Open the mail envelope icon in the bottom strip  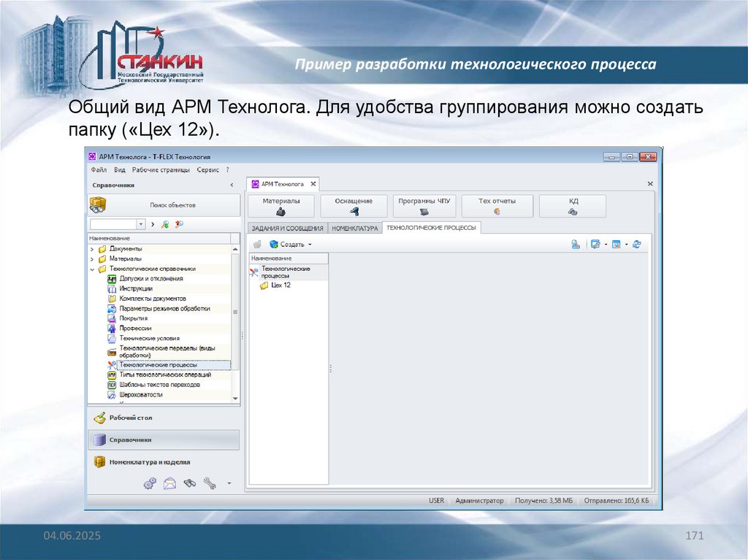(169, 483)
